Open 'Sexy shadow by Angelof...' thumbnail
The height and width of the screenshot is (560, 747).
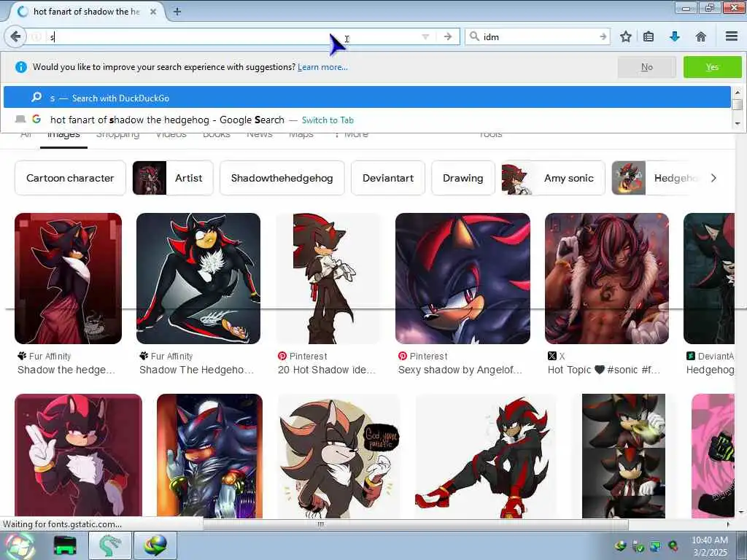462,278
